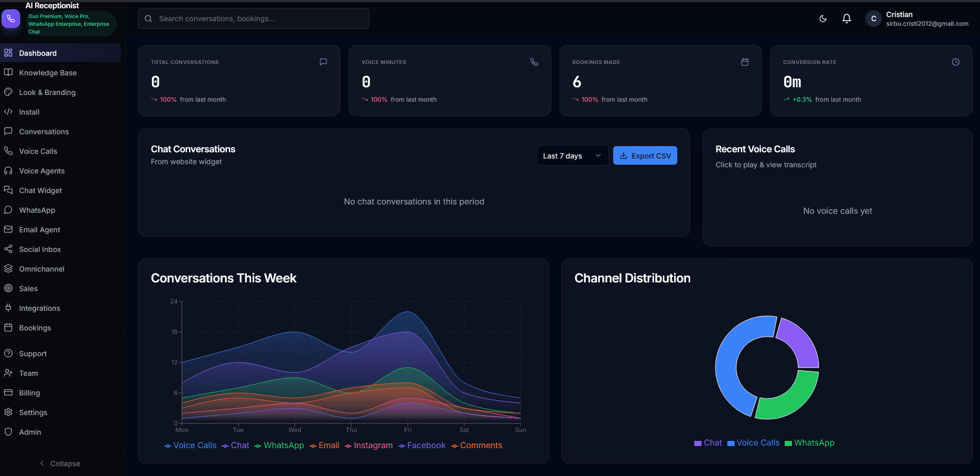Click the calendar icon on Bookings Made card

point(745,62)
